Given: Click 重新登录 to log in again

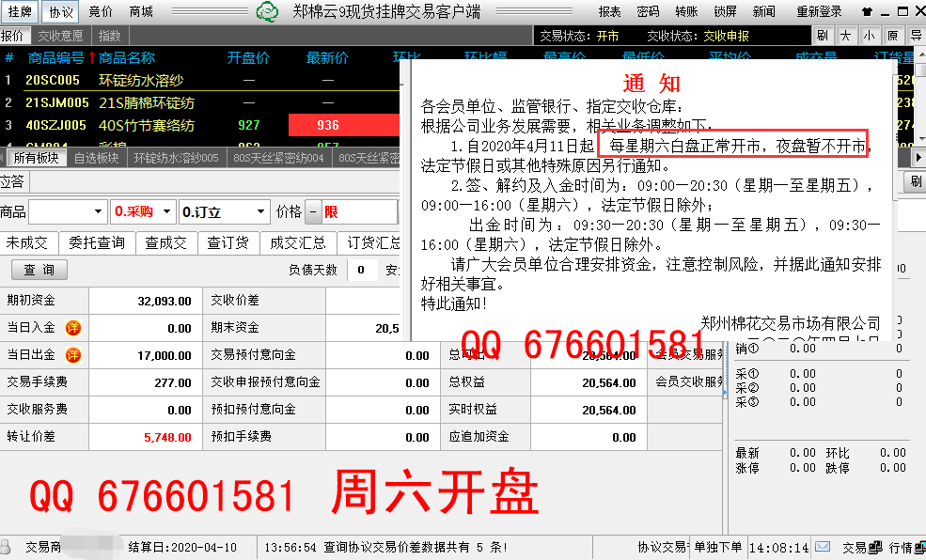Looking at the screenshot, I should point(819,12).
